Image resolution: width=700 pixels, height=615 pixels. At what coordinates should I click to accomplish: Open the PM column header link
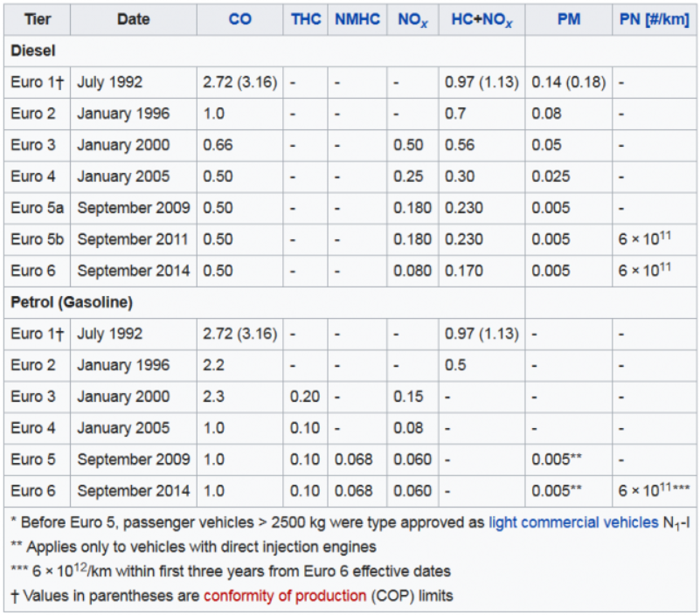point(569,19)
